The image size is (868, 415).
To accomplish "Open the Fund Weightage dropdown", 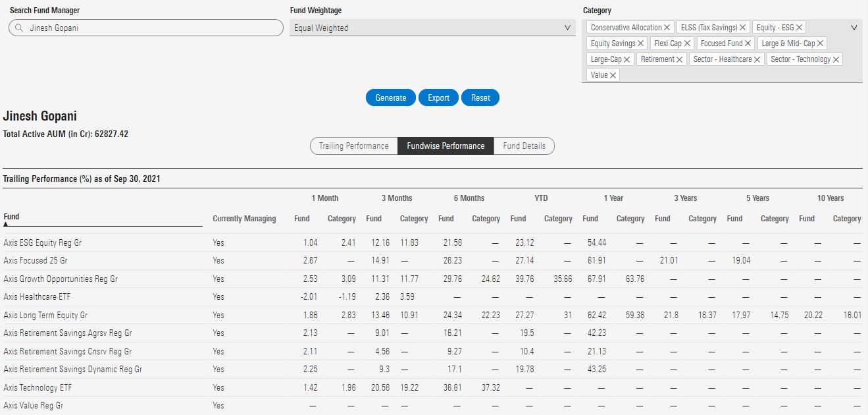I will [x=432, y=28].
